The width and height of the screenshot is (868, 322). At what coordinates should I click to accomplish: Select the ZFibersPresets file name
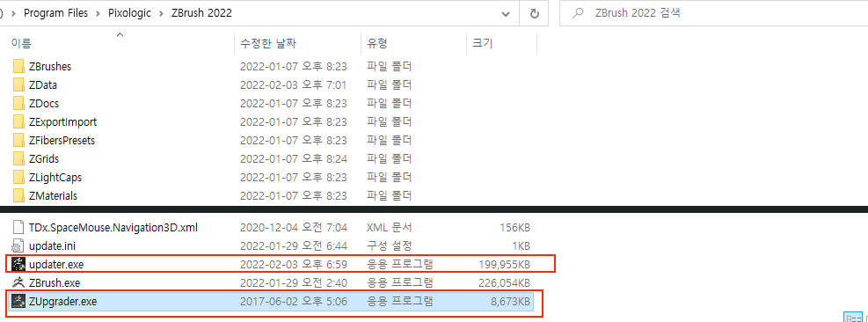(62, 140)
